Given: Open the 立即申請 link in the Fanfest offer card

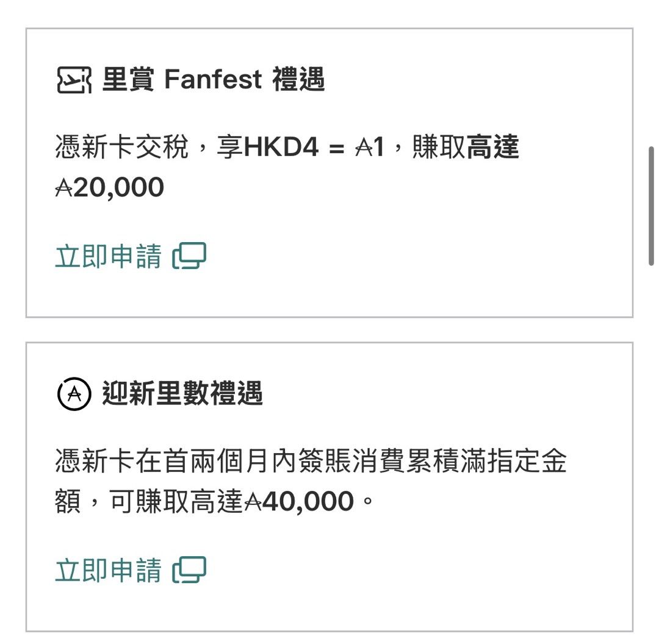Looking at the screenshot, I should pos(107,257).
